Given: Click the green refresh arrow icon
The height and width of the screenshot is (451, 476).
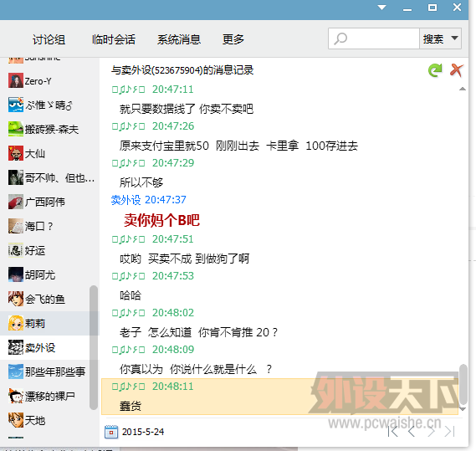Looking at the screenshot, I should (435, 70).
